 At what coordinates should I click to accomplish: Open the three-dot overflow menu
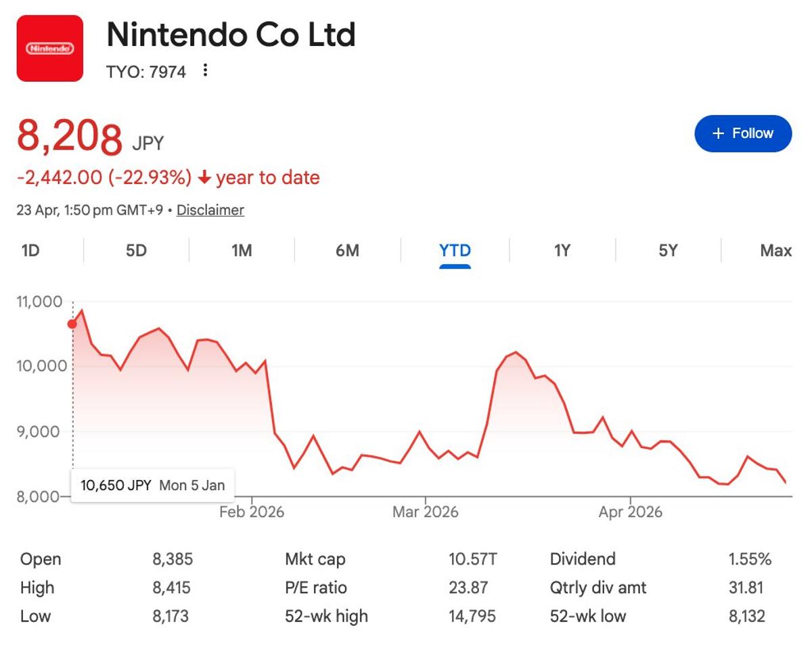coord(204,70)
